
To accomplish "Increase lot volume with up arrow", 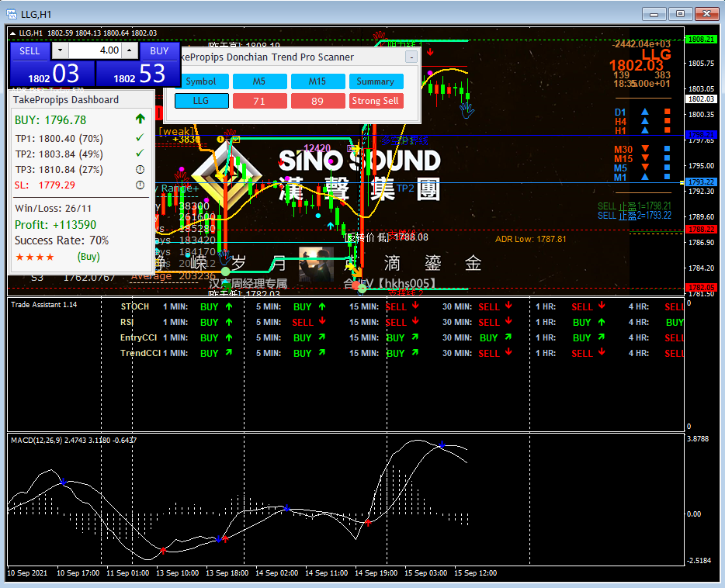I will tap(130, 50).
